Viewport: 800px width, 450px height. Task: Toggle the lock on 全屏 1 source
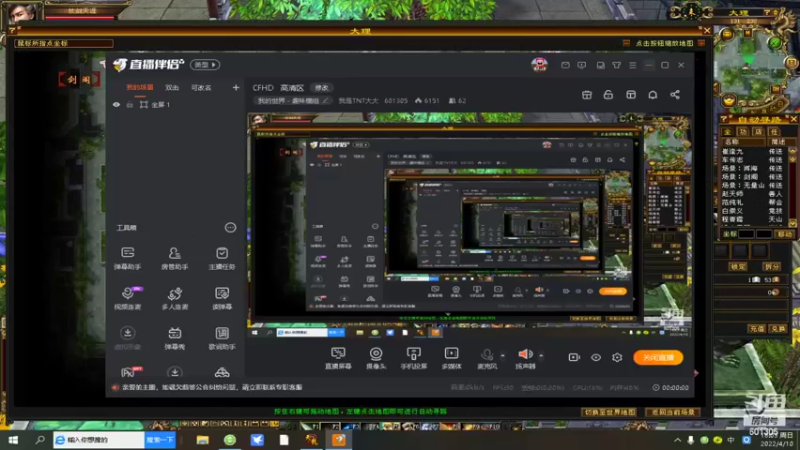tap(130, 105)
